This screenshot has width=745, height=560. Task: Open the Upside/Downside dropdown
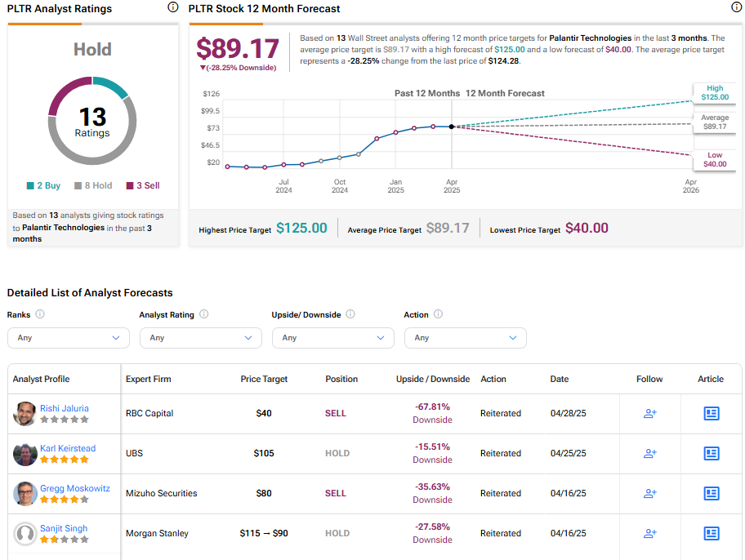click(x=333, y=338)
